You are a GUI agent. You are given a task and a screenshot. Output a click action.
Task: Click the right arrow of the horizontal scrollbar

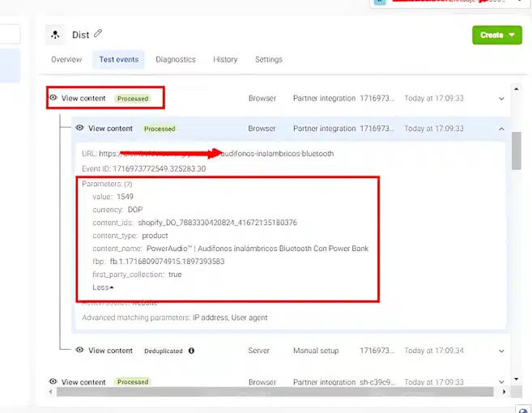click(x=502, y=392)
